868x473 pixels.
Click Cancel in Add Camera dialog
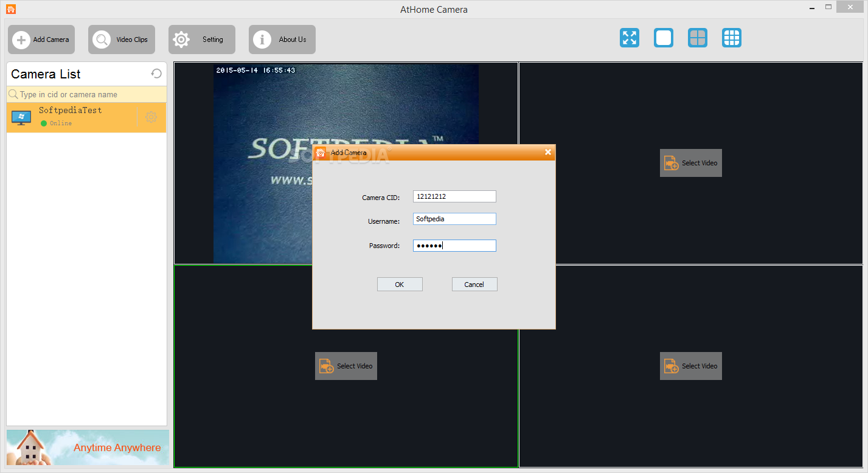pyautogui.click(x=474, y=285)
